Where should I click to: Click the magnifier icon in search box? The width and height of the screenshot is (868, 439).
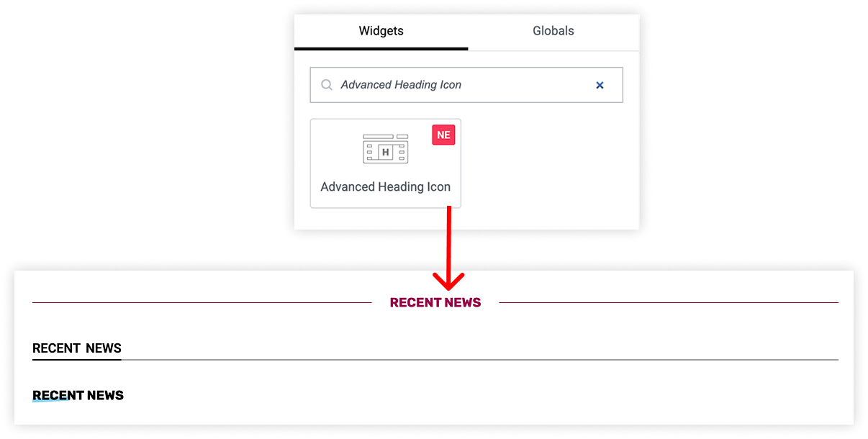point(327,85)
